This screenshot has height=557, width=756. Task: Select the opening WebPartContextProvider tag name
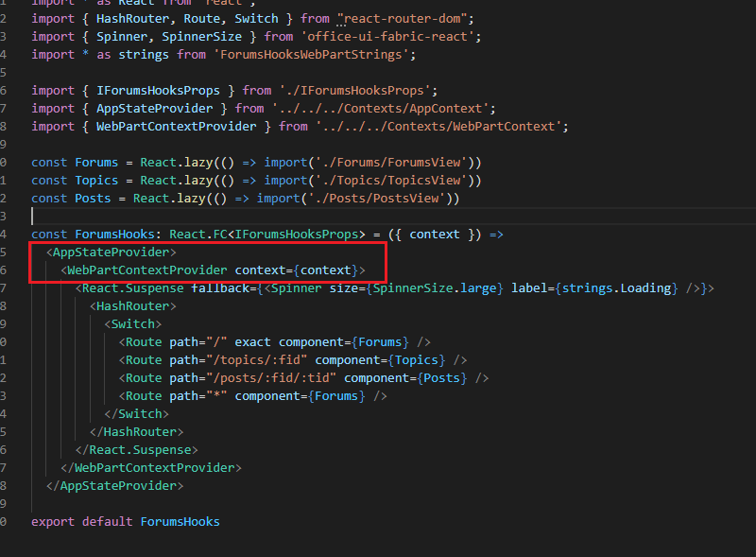[147, 270]
